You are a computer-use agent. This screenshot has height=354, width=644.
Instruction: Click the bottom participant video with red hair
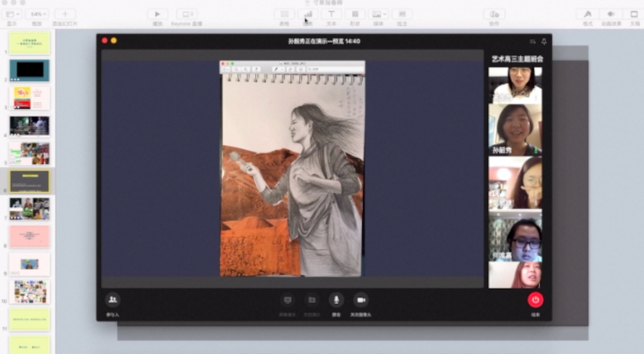[515, 275]
